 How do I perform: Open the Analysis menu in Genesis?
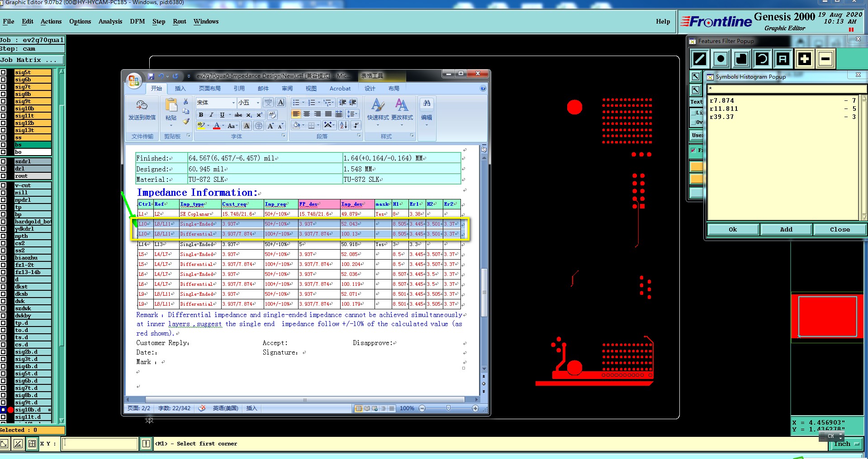coord(110,21)
